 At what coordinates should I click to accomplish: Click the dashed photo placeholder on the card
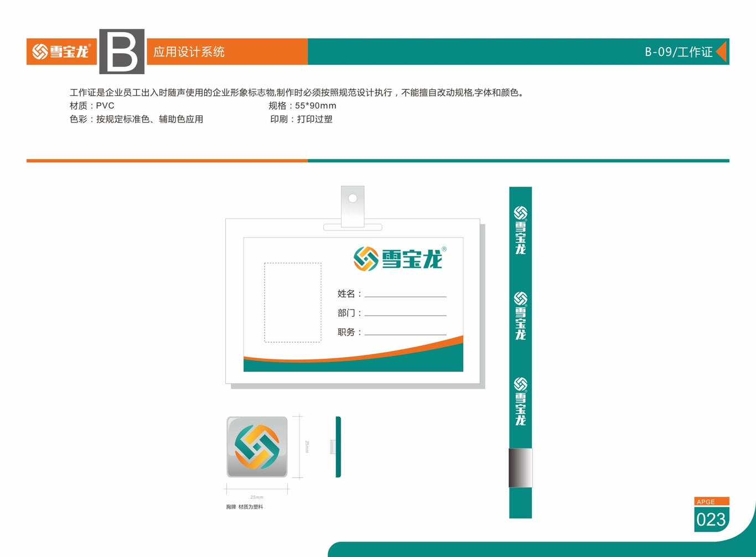point(293,302)
